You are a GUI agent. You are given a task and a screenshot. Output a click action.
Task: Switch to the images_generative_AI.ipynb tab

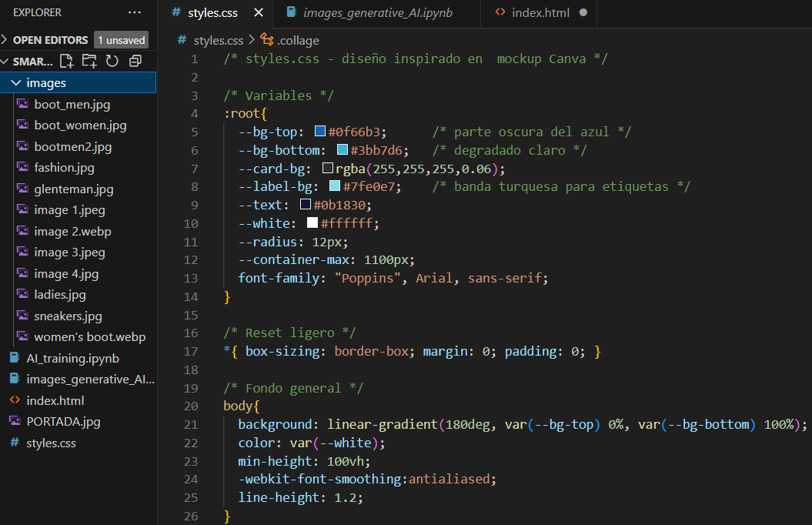[x=377, y=12]
